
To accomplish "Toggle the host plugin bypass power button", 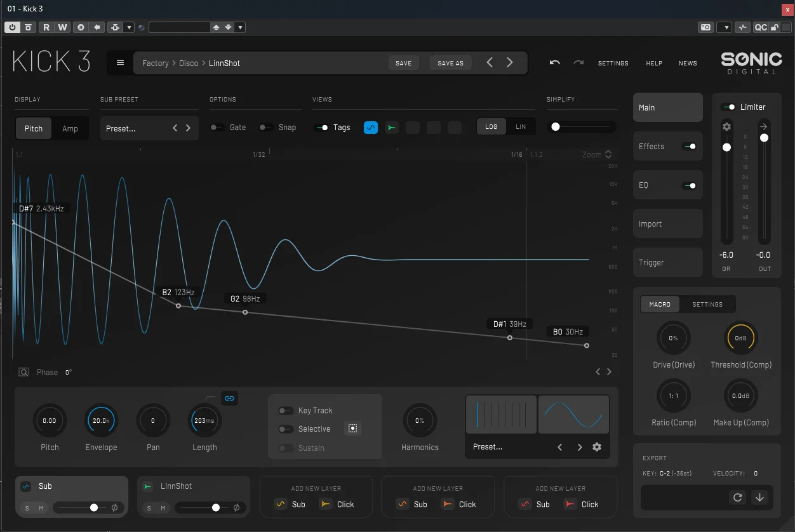I will (13, 27).
